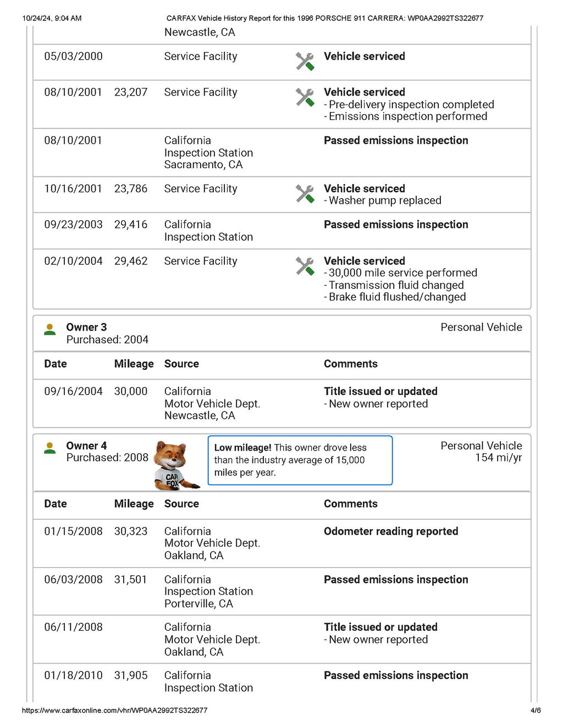Image resolution: width=563 pixels, height=728 pixels.
Task: Click the Comments column header under Owner 4
Action: (x=350, y=504)
